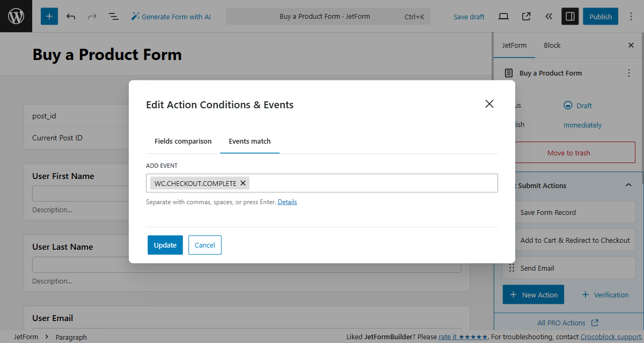Move form to trash
The height and width of the screenshot is (343, 644).
[x=569, y=153]
